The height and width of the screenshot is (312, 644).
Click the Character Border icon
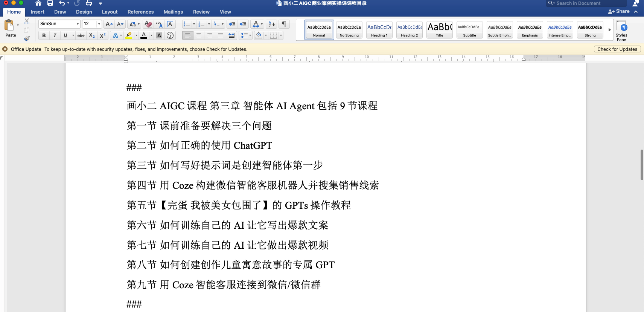(170, 24)
